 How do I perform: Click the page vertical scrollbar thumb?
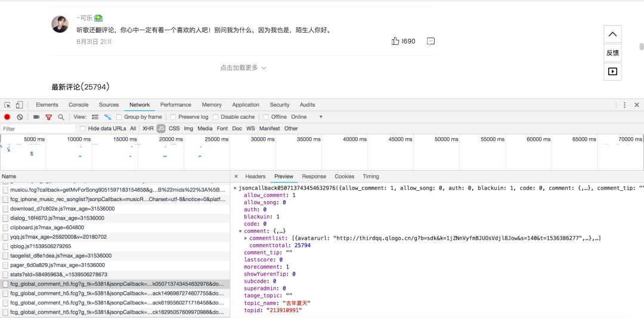tap(642, 46)
